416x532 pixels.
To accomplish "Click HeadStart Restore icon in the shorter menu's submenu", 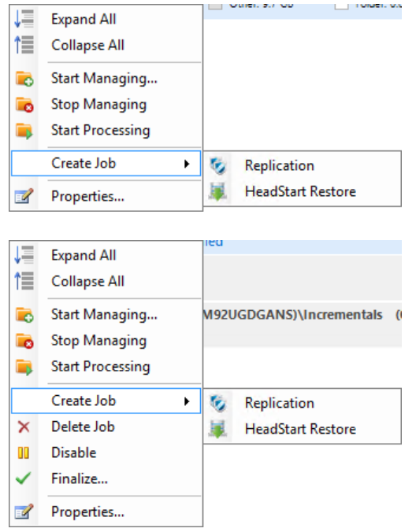I will coord(217,191).
